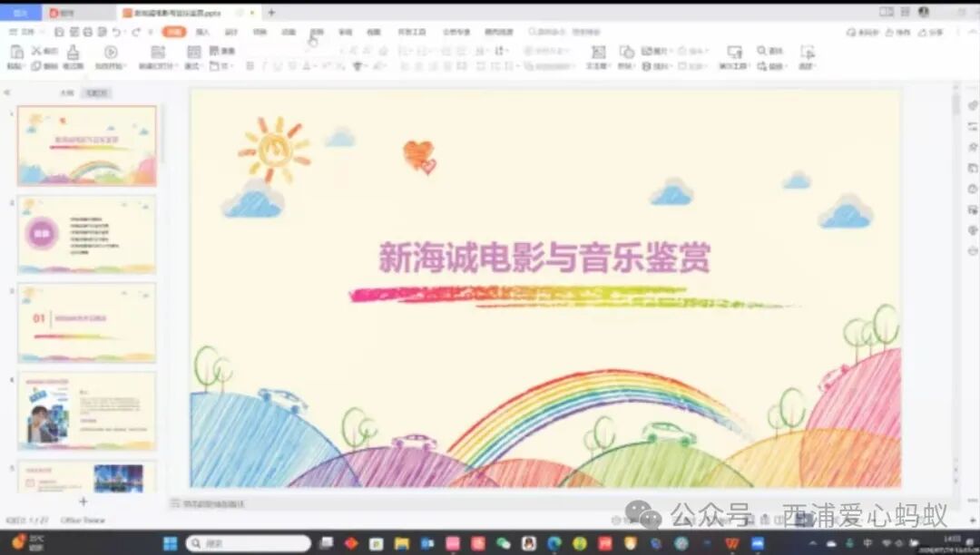Screen dimensions: 980x555
Task: Toggle Strikethrough formatting
Action: [x=292, y=65]
